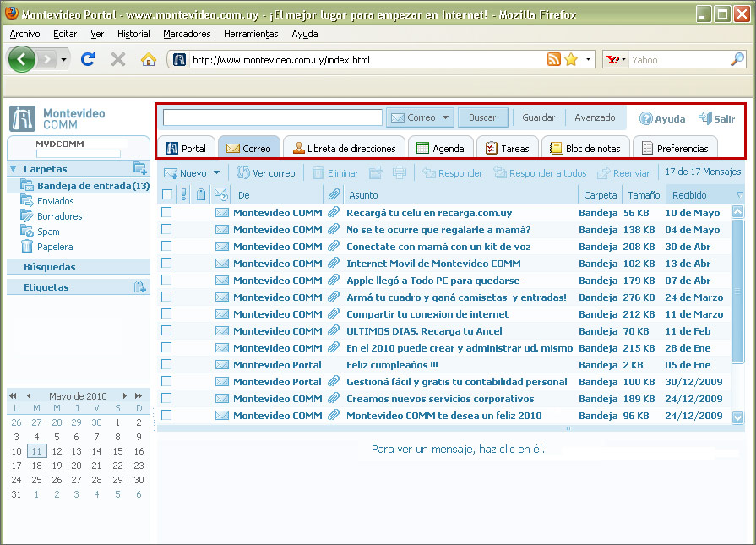Click the Ayuda help icon
The width and height of the screenshot is (756, 545).
646,119
